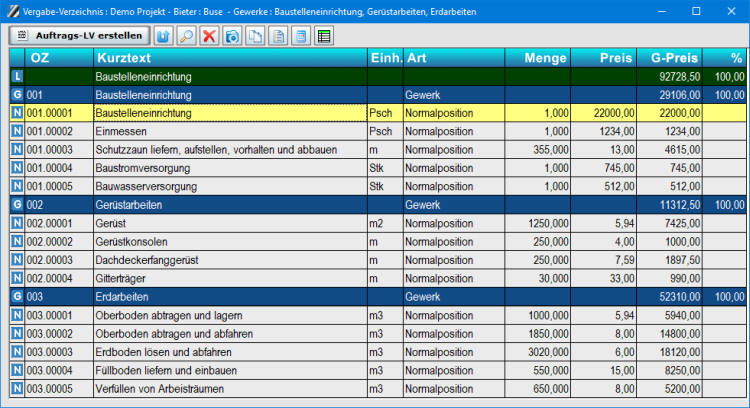Click the total 52310,00 for Erdarbeiten

point(670,297)
